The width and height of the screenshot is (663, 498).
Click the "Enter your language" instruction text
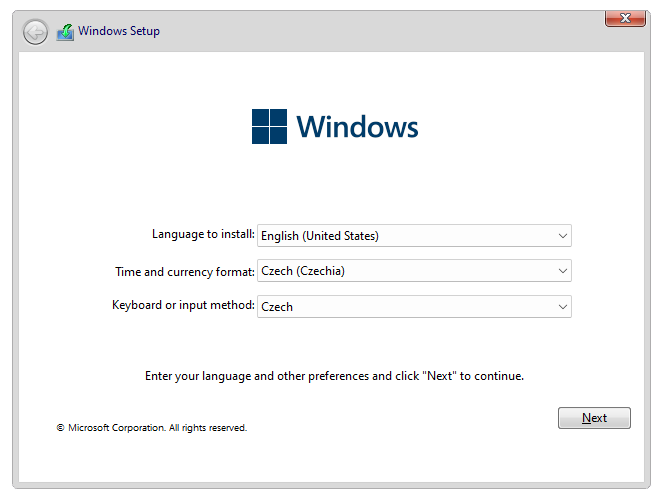[334, 377]
